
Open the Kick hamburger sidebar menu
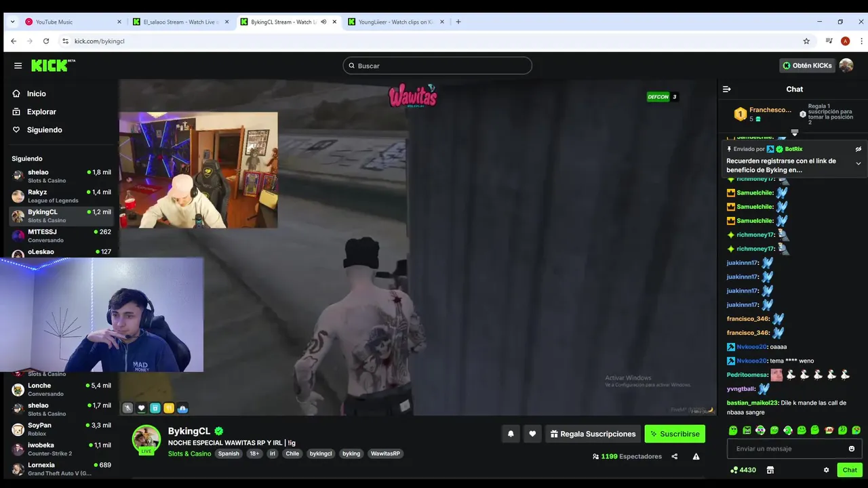[18, 66]
